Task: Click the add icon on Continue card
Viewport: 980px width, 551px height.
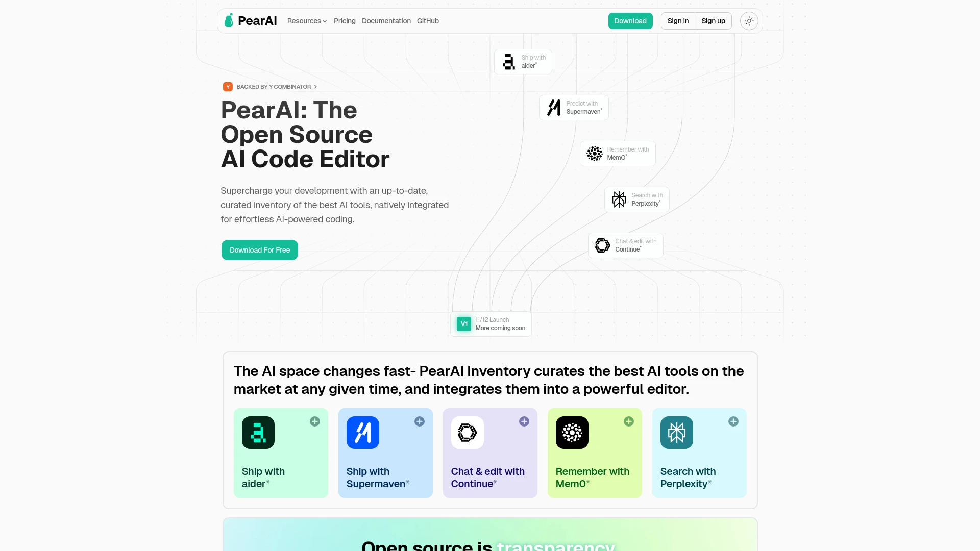Action: 524,421
